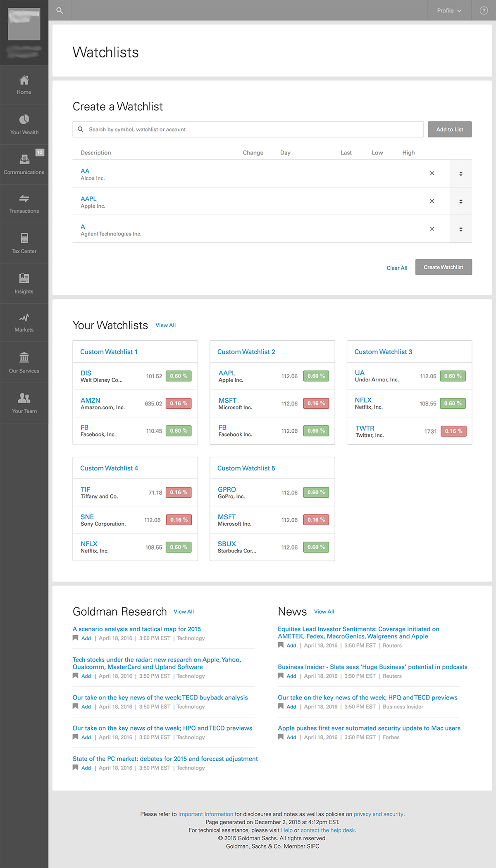Open Markets chart icon
Screen dimensions: 496x868
pyautogui.click(x=24, y=318)
